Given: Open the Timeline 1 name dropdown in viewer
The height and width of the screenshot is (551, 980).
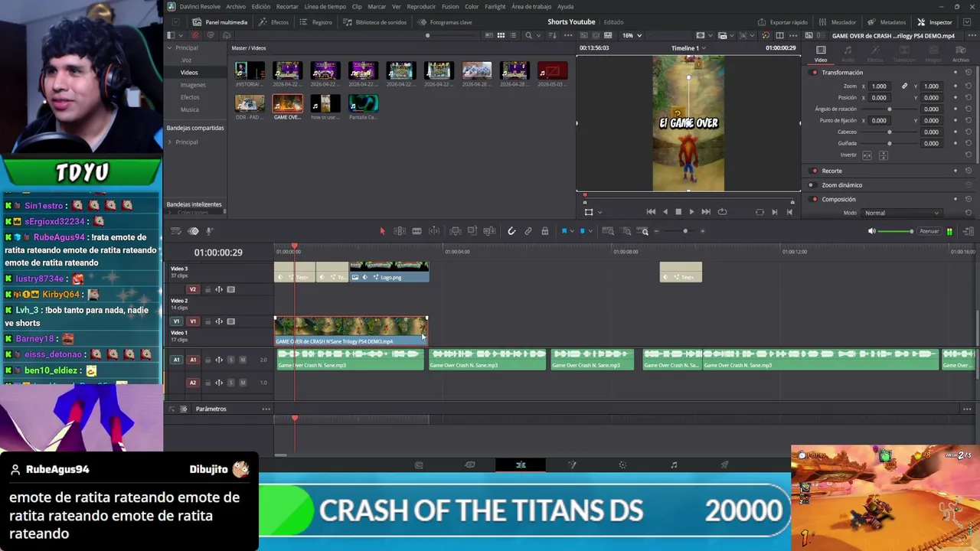Looking at the screenshot, I should point(688,48).
